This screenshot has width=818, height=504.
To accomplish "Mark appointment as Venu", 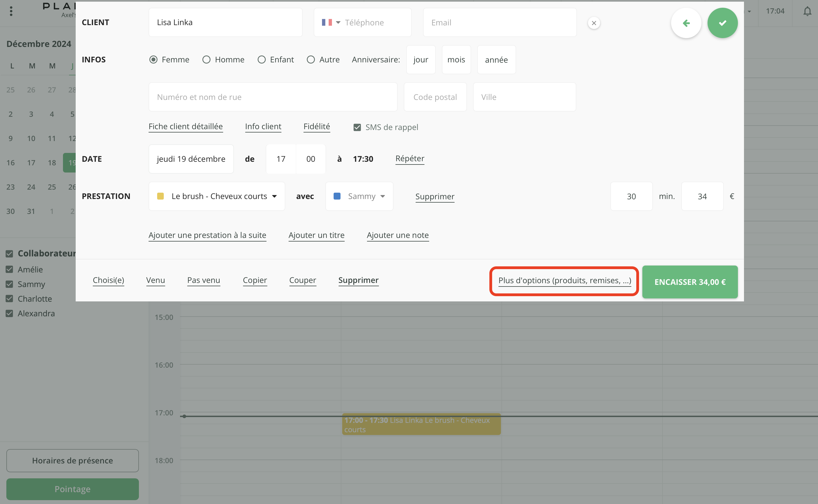I will pos(155,280).
